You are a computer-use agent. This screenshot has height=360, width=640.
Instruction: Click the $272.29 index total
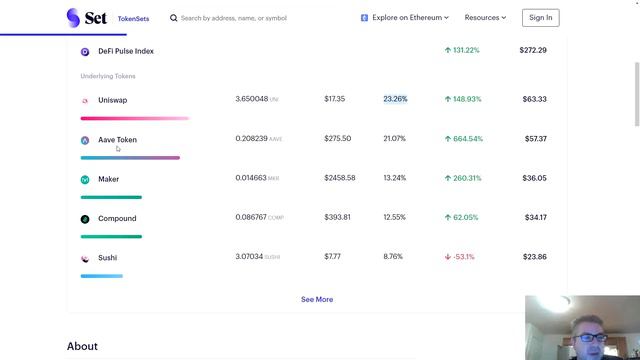pyautogui.click(x=533, y=50)
